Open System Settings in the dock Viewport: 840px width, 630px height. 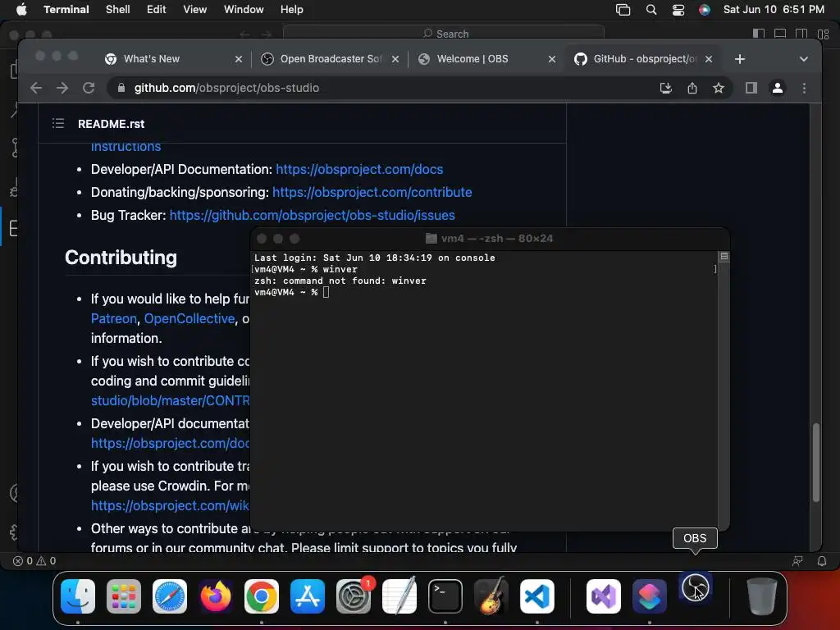tap(354, 596)
